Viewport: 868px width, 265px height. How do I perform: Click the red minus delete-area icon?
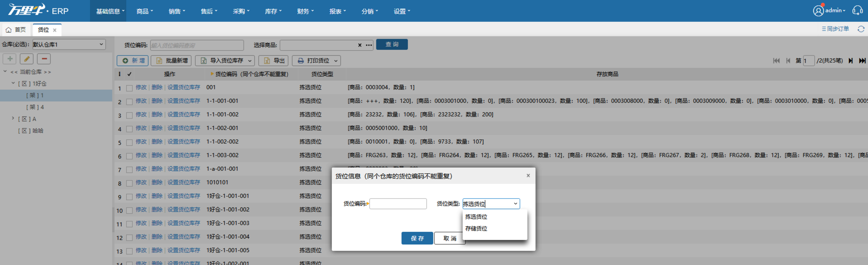(x=44, y=59)
